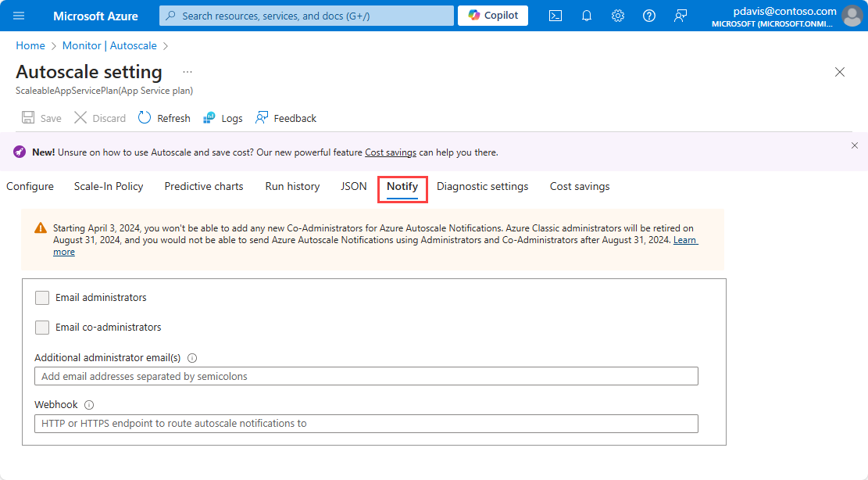Enable Email administrators checkbox
The height and width of the screenshot is (480, 868).
pyautogui.click(x=42, y=298)
